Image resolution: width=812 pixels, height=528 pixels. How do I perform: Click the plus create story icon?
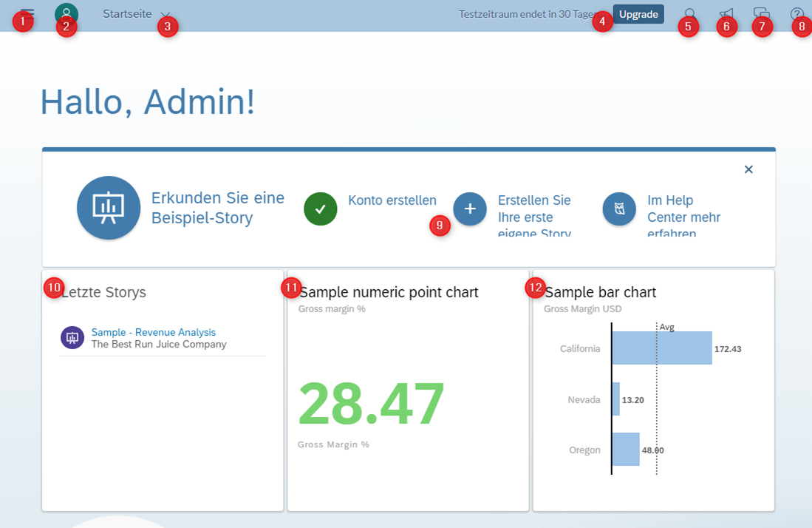click(470, 209)
